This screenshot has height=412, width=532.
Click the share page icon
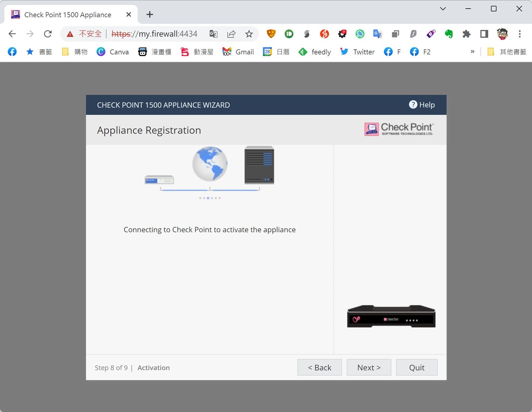click(x=231, y=34)
